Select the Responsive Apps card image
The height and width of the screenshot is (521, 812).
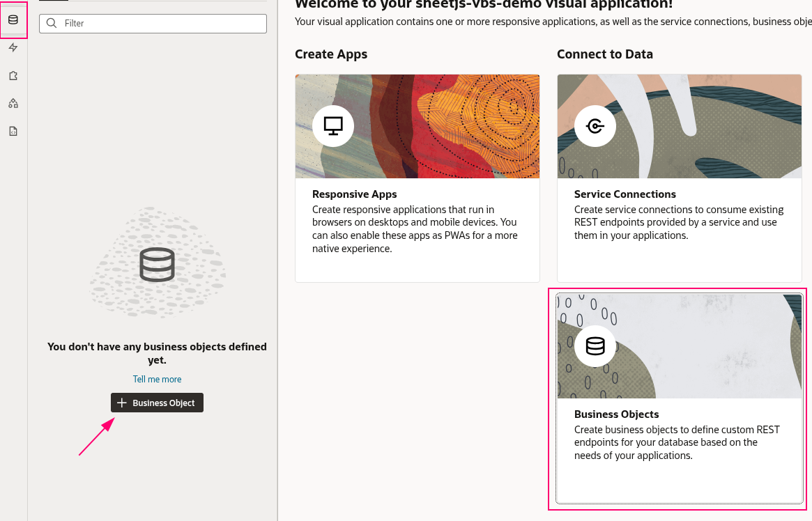(x=417, y=125)
